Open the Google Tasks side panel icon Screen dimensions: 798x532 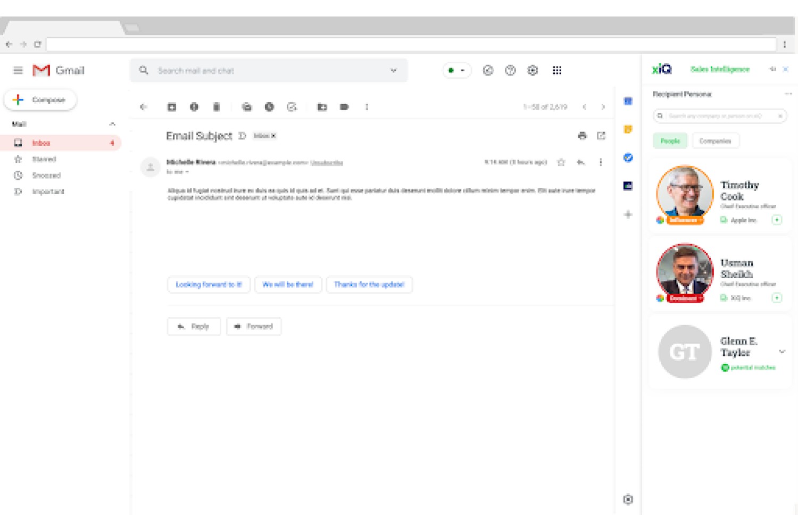(x=628, y=157)
